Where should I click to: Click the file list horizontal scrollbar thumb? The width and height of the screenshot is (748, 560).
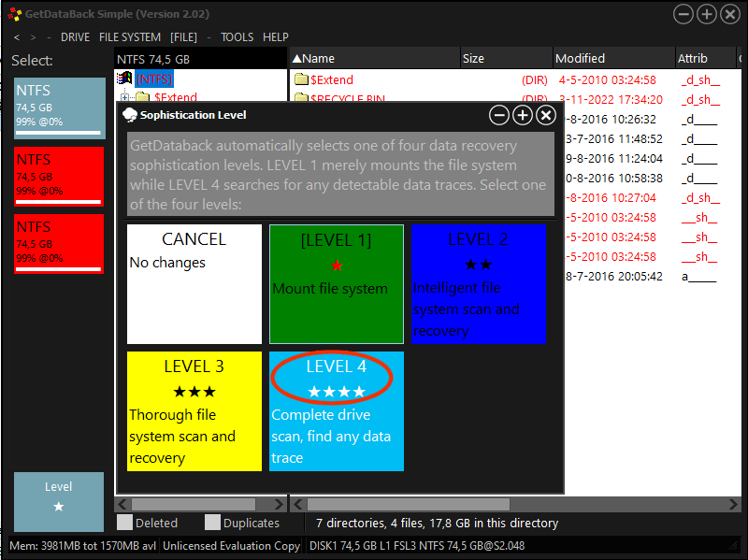point(409,504)
